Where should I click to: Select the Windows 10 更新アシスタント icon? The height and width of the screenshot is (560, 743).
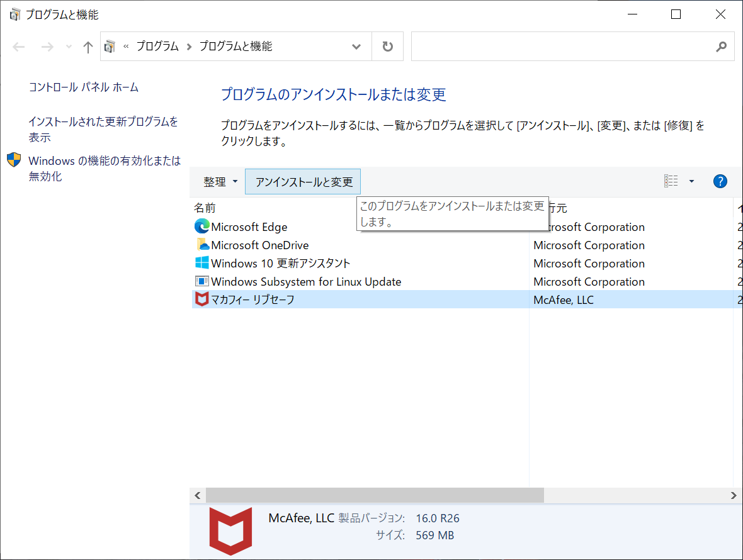pyautogui.click(x=201, y=263)
